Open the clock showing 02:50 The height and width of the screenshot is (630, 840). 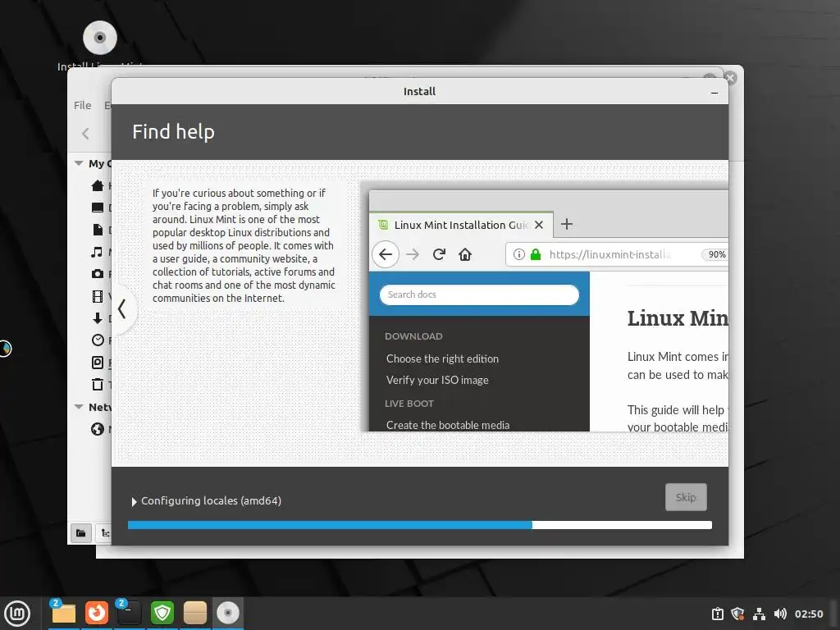tap(808, 614)
